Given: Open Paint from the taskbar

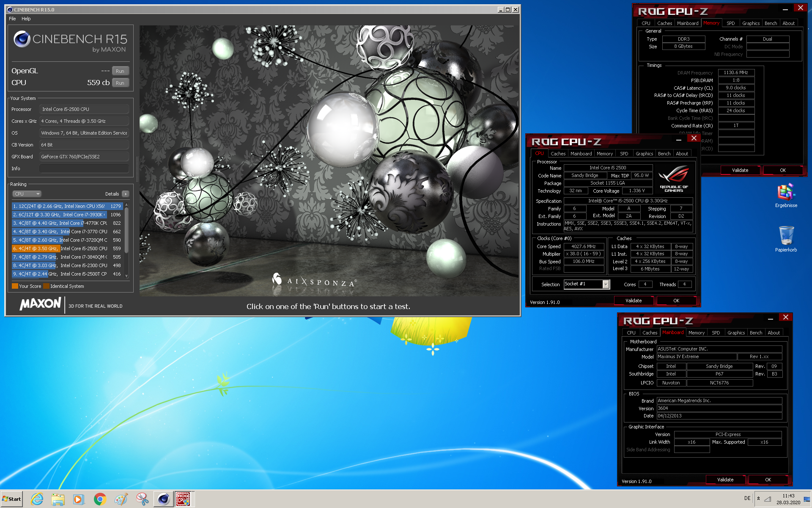Looking at the screenshot, I should 121,499.
